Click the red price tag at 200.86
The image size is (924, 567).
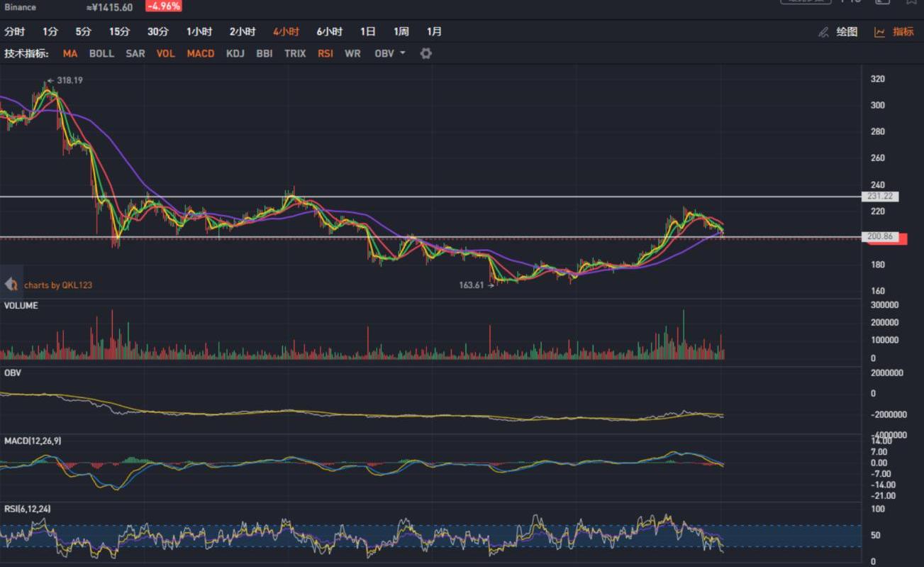click(x=884, y=238)
